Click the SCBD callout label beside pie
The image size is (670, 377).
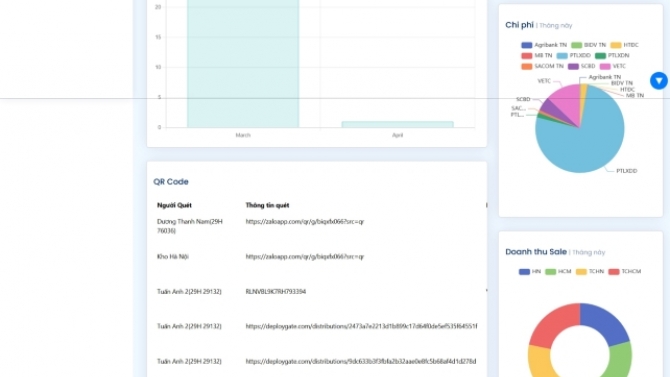[x=523, y=99]
